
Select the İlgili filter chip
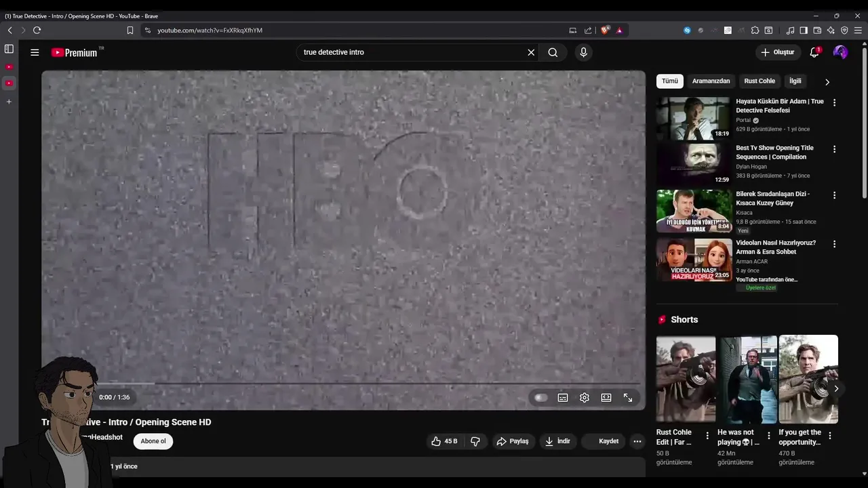(795, 81)
